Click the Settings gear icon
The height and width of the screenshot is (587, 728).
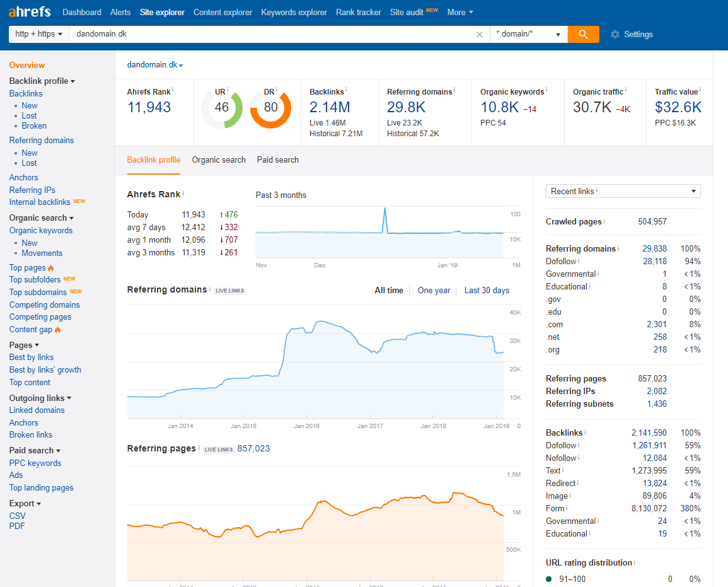coord(615,35)
